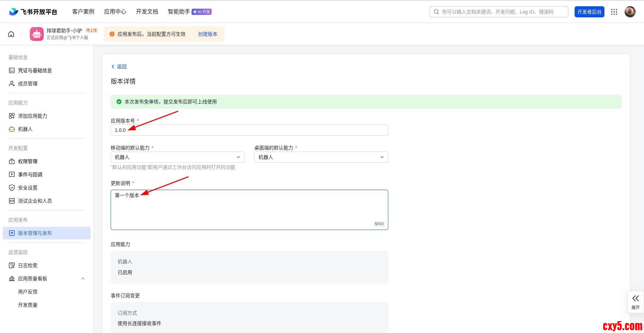Image resolution: width=644 pixels, height=333 pixels.
Task: Click the 飞书开放平台 logo
Action: click(33, 12)
